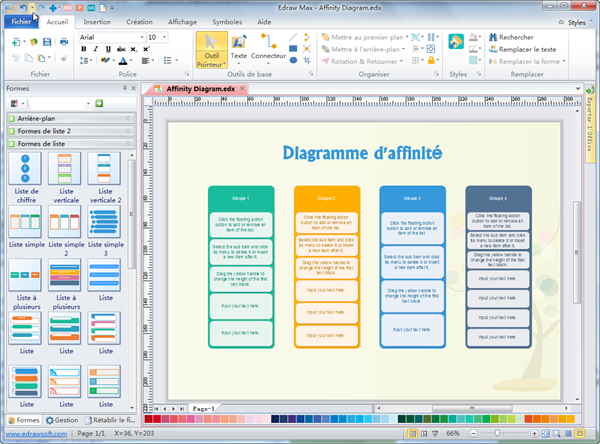The image size is (600, 444).
Task: Open the Fichier menu
Action: (x=21, y=21)
